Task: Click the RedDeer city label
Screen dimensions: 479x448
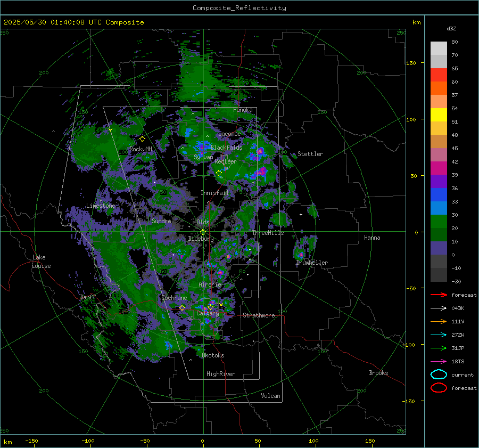Action: click(x=226, y=161)
